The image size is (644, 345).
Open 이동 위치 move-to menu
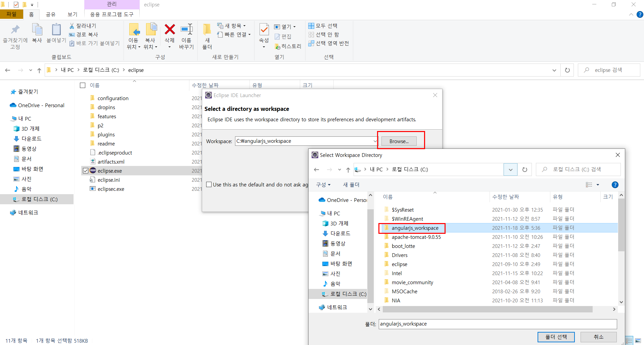tap(133, 36)
